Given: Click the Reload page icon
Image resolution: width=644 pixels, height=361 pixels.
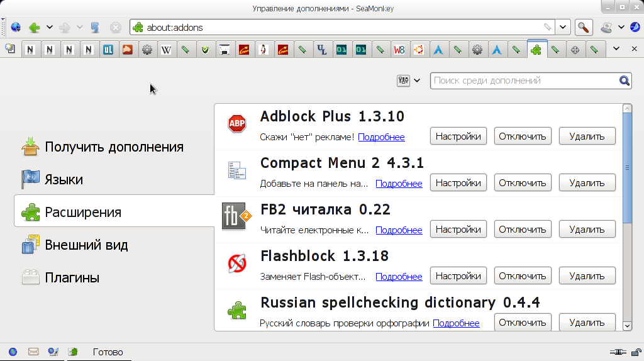Looking at the screenshot, I should point(95,28).
